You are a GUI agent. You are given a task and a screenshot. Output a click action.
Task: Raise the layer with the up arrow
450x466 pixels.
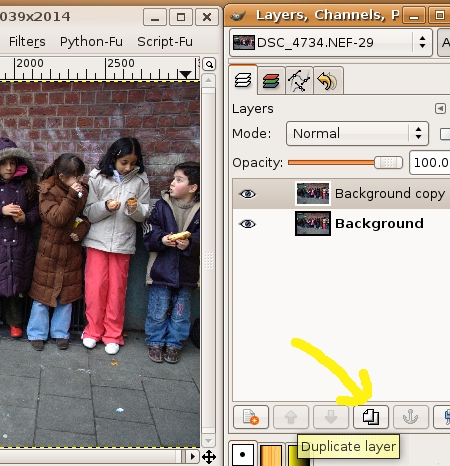(x=291, y=417)
